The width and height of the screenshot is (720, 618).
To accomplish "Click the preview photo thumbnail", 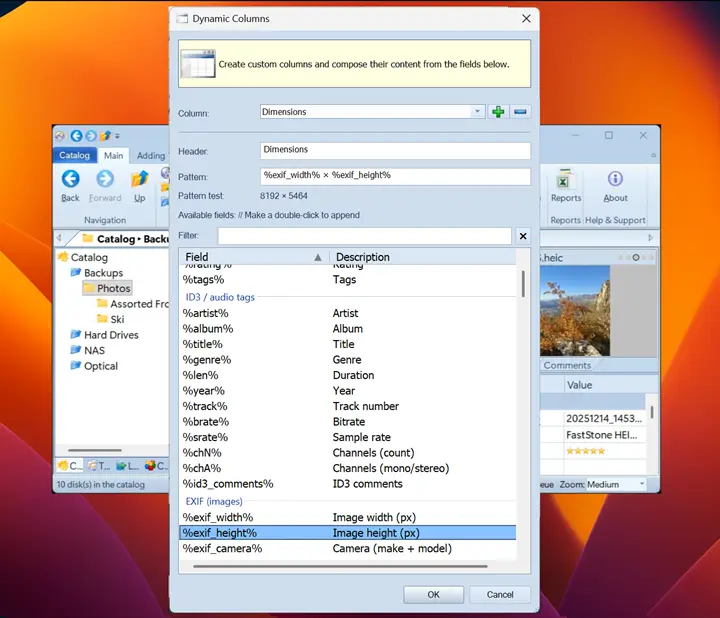I will tap(575, 311).
